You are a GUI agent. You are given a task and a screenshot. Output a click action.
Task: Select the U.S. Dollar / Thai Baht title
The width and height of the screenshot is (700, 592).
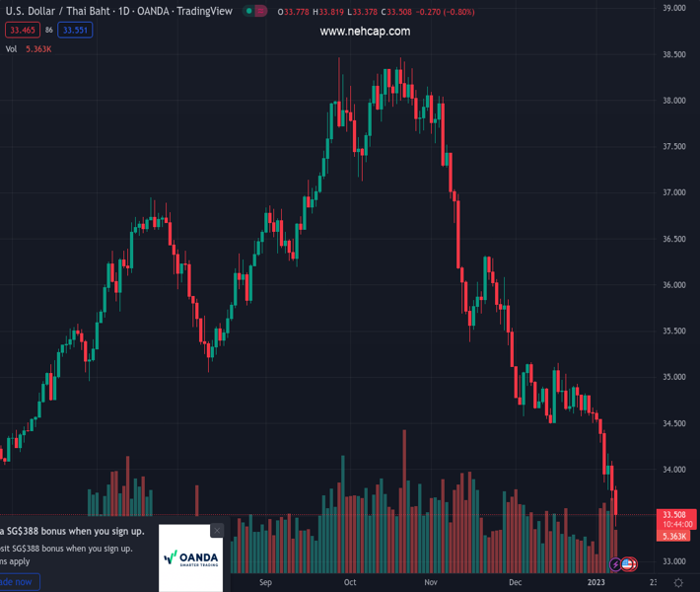pyautogui.click(x=58, y=12)
